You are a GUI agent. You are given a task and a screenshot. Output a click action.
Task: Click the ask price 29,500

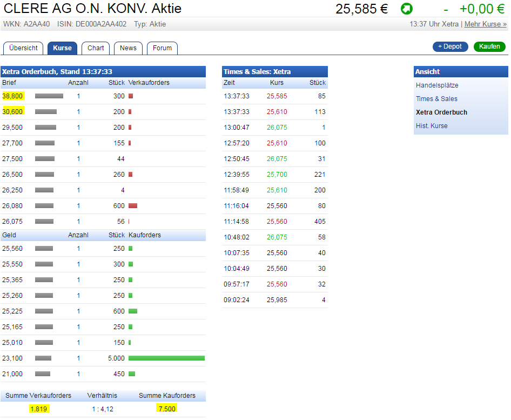point(12,128)
